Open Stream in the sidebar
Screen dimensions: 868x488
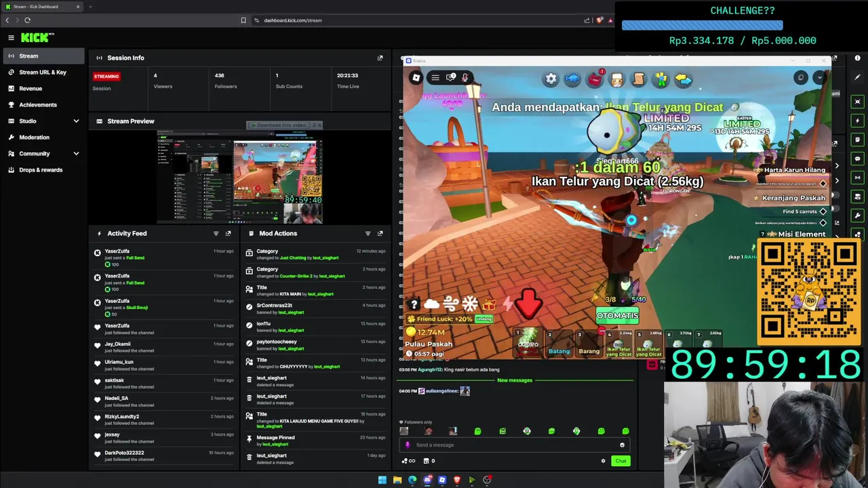point(44,56)
